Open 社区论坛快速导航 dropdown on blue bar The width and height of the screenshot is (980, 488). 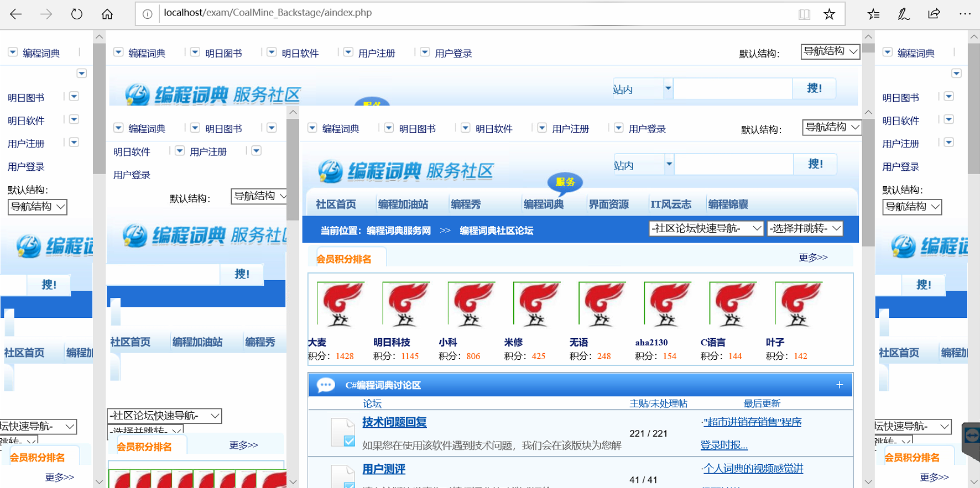click(706, 228)
